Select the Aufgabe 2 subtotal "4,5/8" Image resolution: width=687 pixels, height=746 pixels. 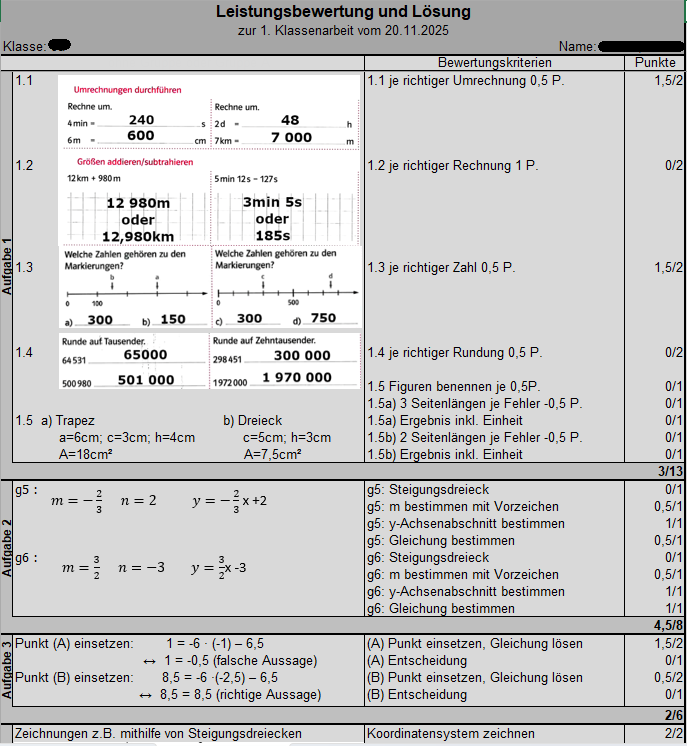point(662,626)
